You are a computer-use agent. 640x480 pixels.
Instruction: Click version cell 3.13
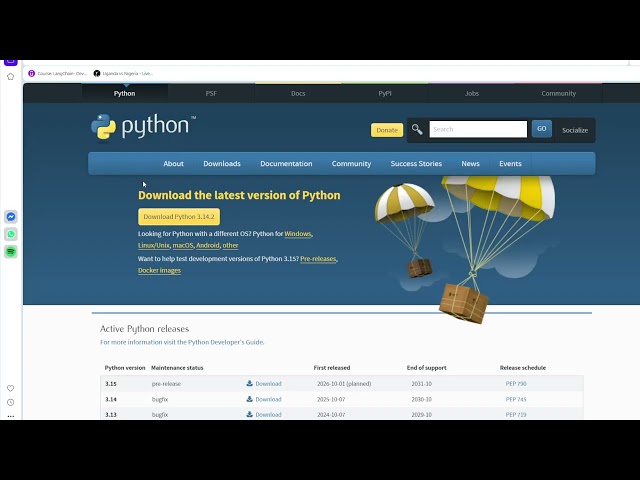[111, 415]
